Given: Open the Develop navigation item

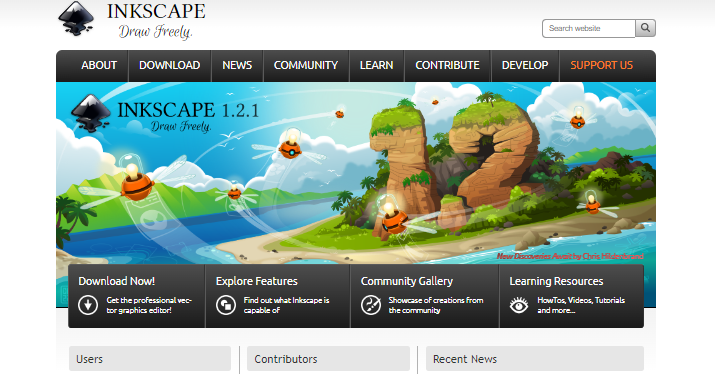Looking at the screenshot, I should [x=525, y=65].
